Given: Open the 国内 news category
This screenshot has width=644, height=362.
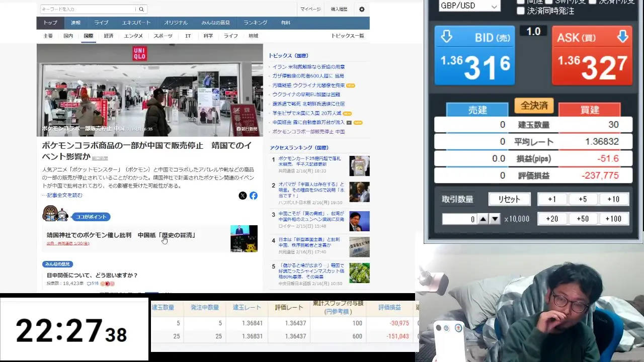Looking at the screenshot, I should pyautogui.click(x=68, y=36).
